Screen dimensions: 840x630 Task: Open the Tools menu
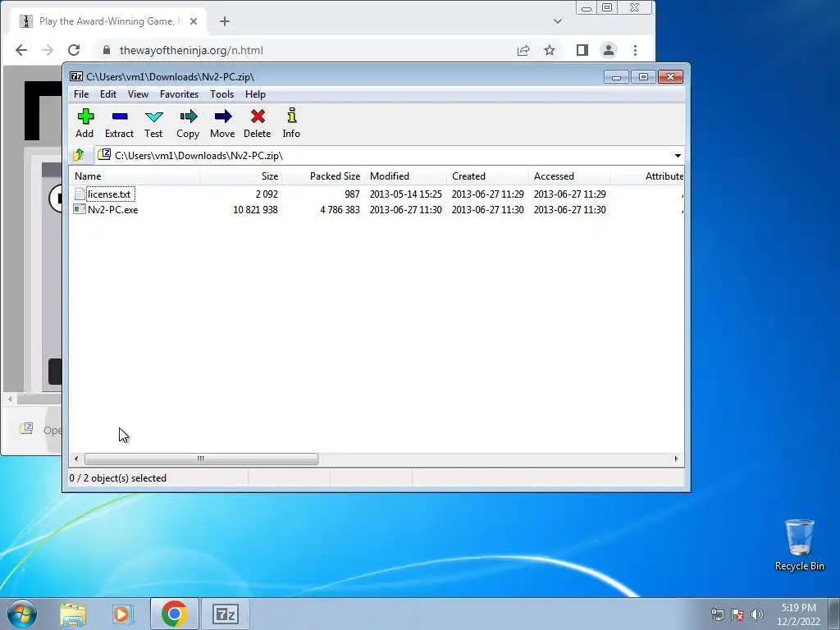coord(221,94)
